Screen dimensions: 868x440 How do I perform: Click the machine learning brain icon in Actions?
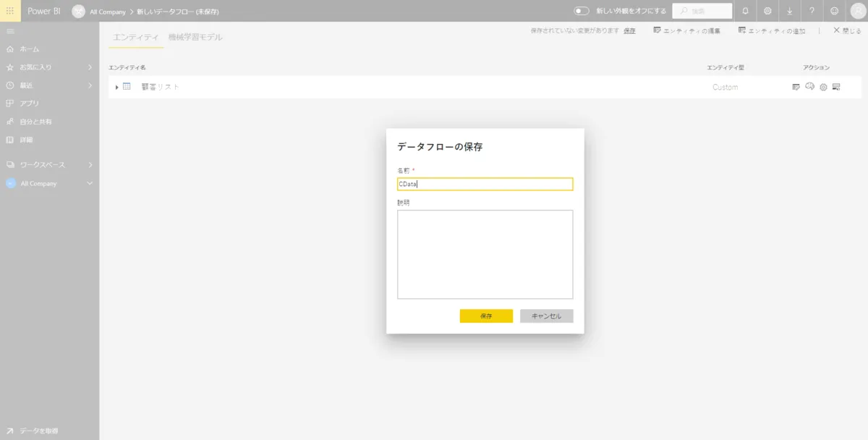pos(809,86)
